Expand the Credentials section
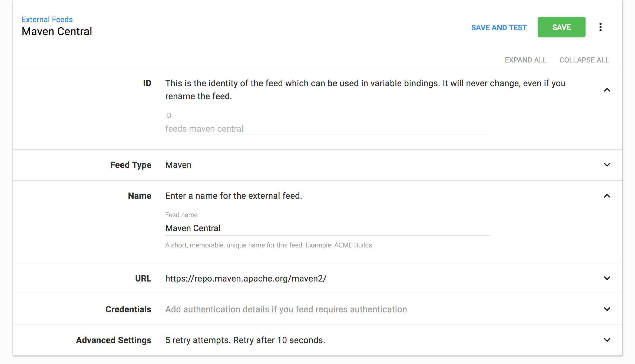 tap(607, 309)
